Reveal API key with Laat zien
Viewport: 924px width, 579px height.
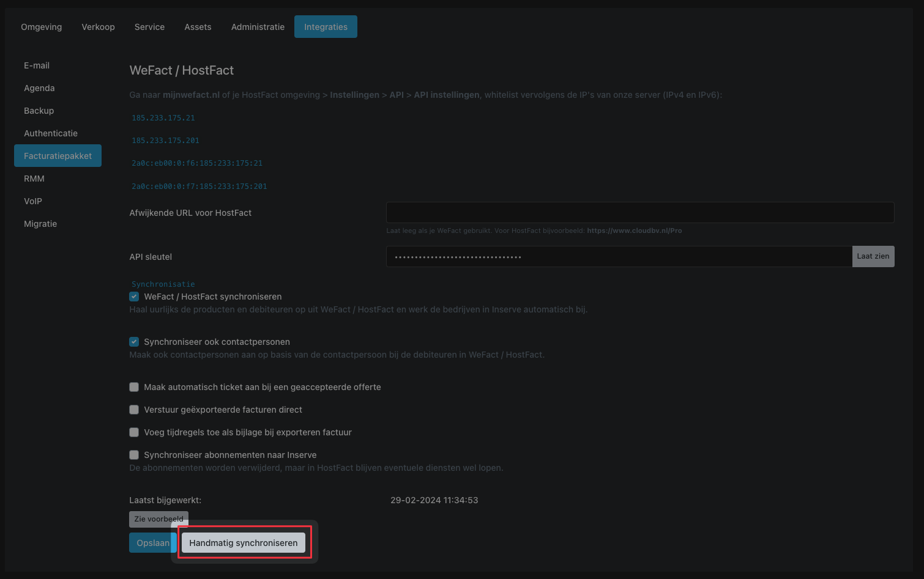click(x=873, y=257)
